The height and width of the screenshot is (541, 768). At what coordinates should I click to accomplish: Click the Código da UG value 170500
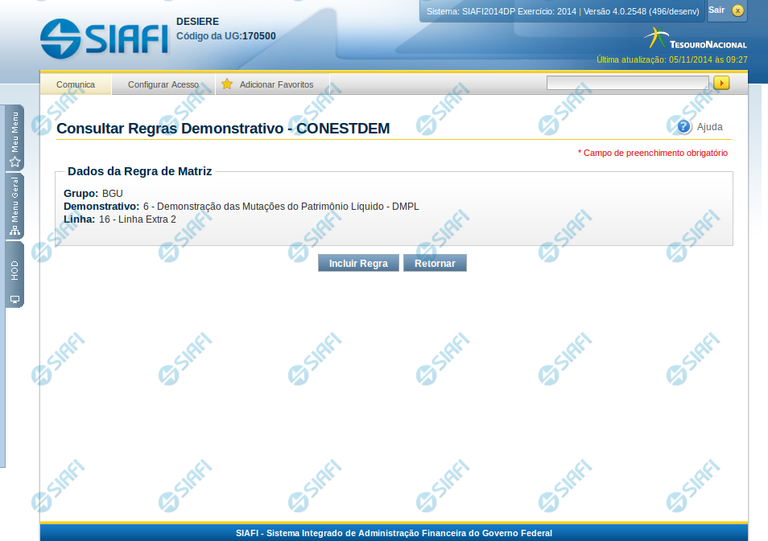point(259,36)
